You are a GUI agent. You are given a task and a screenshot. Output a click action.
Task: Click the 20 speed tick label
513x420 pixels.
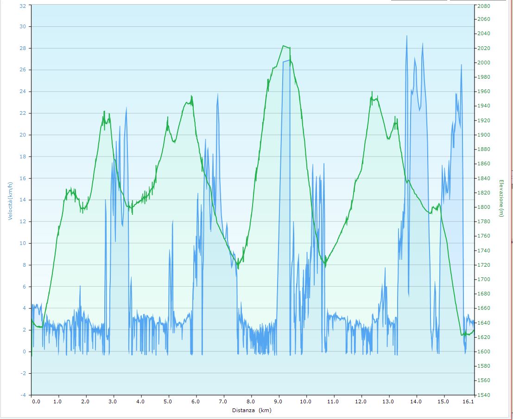tap(23, 135)
